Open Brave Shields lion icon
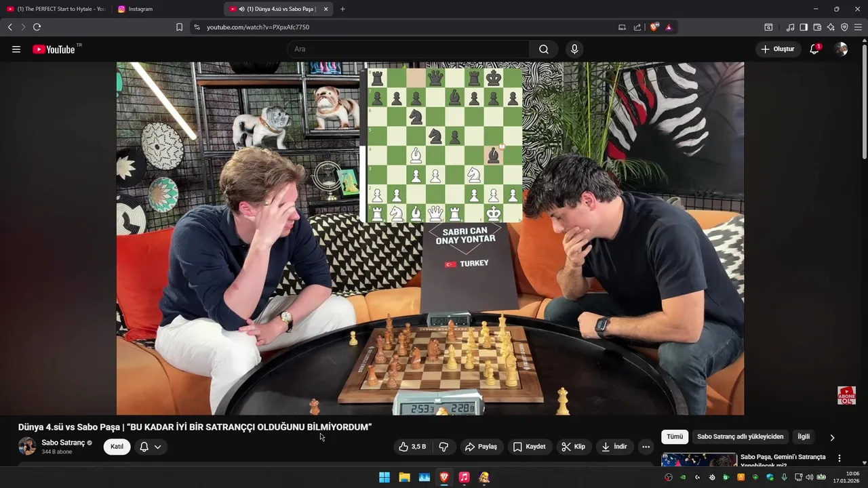 [654, 27]
